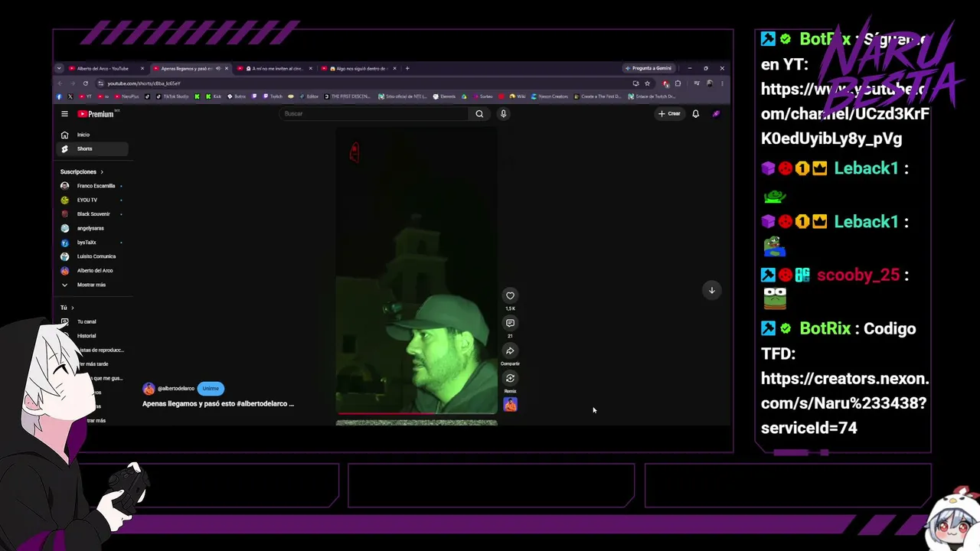Click the browser address bar URL
The width and height of the screenshot is (980, 551).
point(144,83)
